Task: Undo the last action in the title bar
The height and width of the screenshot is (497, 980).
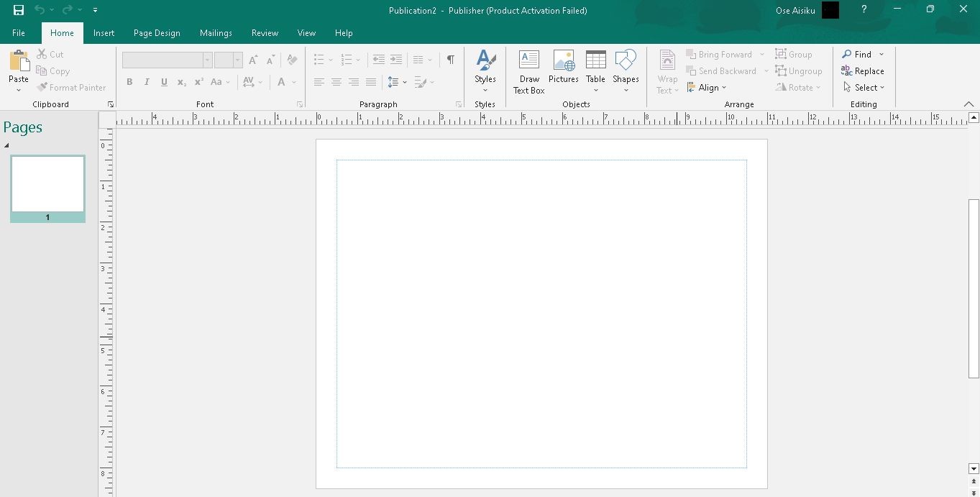Action: pyautogui.click(x=40, y=10)
